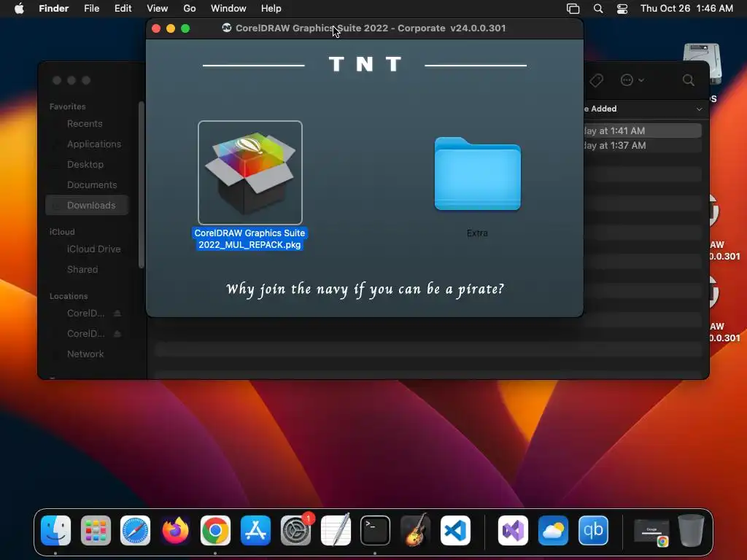Click the Extra folder name label
This screenshot has height=560, width=747.
[477, 233]
